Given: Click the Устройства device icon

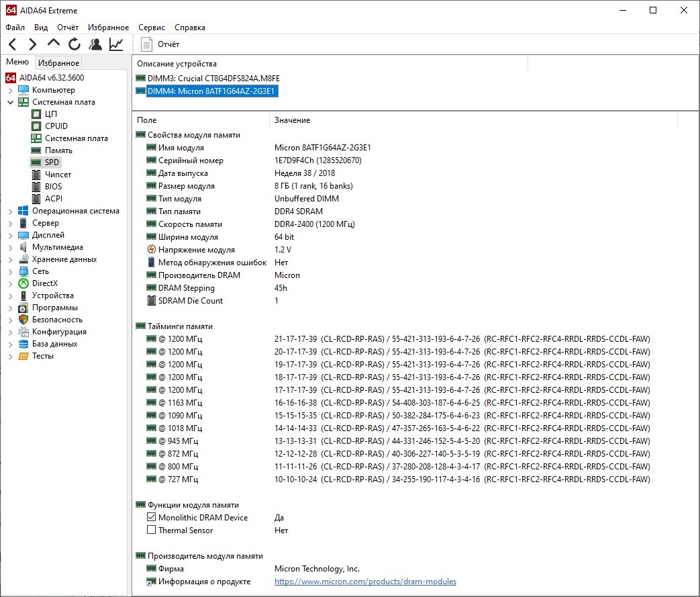Looking at the screenshot, I should pos(23,295).
